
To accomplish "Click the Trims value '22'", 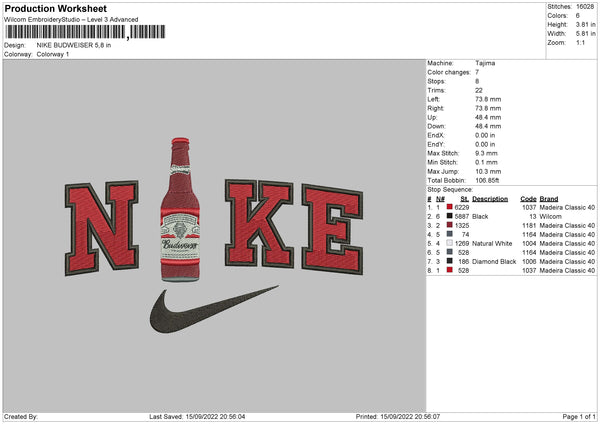I will pyautogui.click(x=479, y=90).
